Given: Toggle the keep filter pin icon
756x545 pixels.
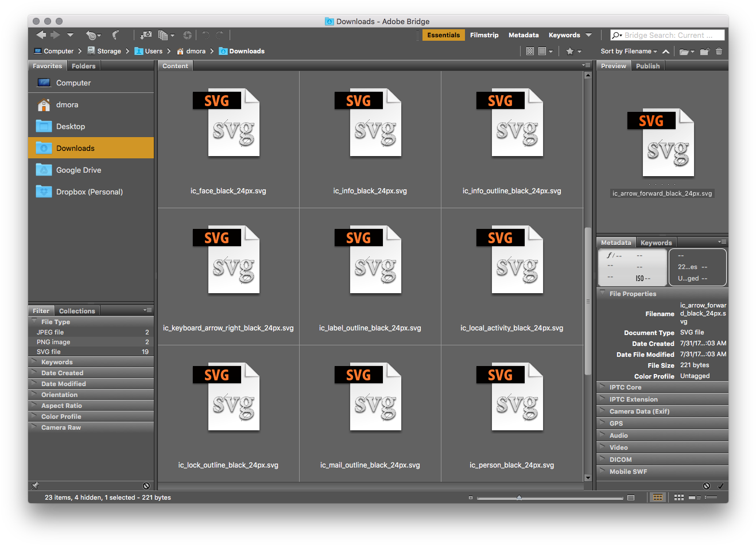Looking at the screenshot, I should [x=35, y=486].
